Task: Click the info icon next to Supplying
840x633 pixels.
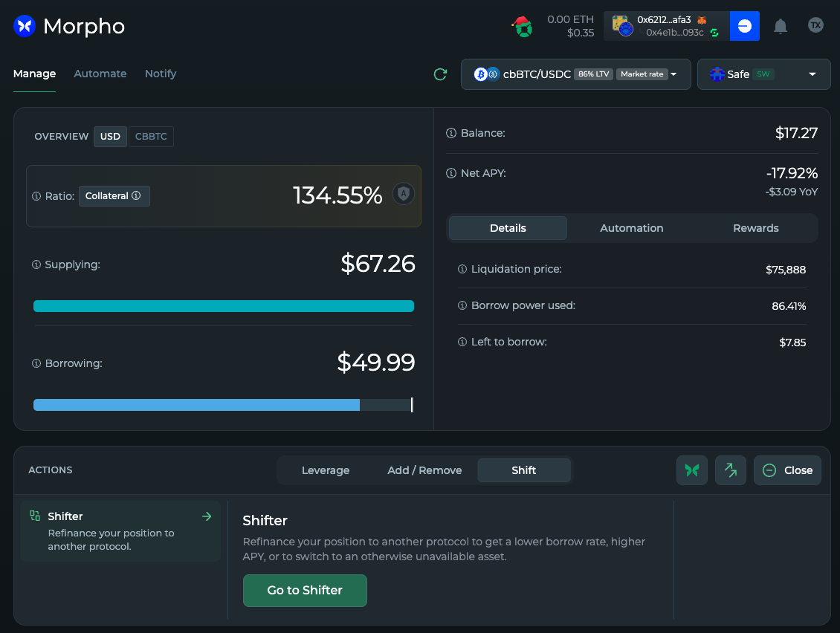Action: point(36,264)
